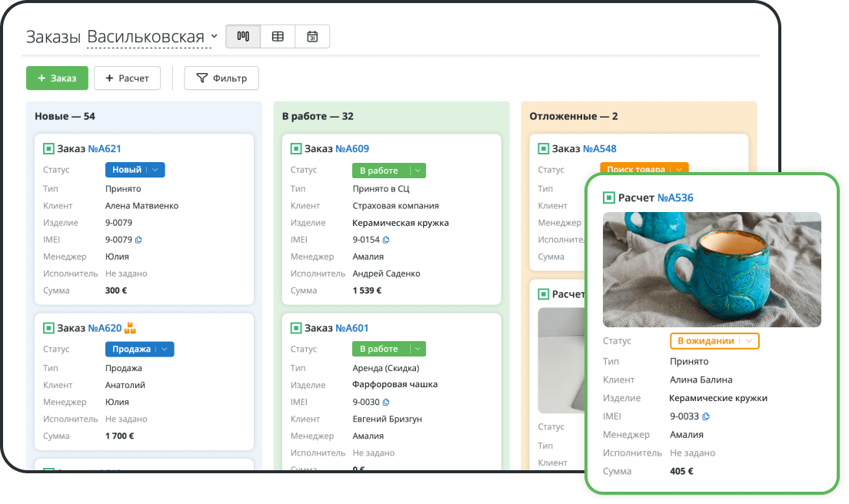
Task: Switch to table view icon
Action: click(278, 36)
